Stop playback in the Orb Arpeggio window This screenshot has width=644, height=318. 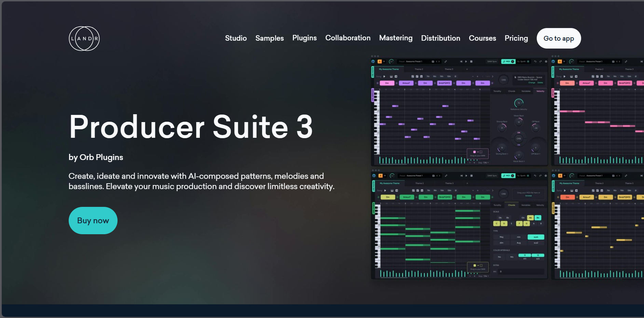471,62
